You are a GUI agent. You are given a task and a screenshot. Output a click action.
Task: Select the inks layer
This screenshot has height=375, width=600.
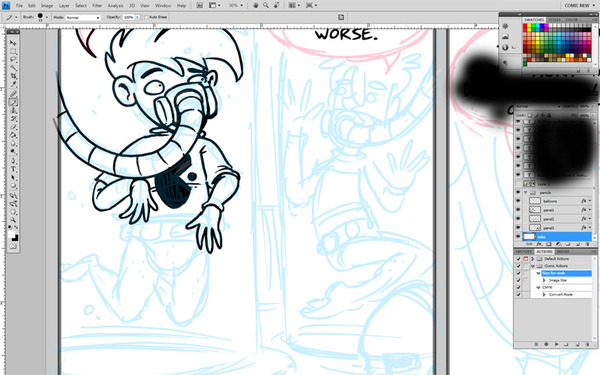556,237
